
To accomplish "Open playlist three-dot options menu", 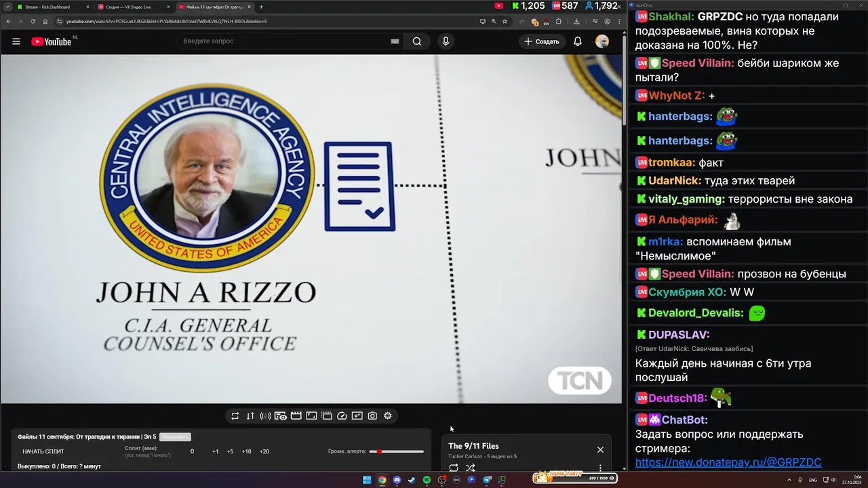I will 600,468.
